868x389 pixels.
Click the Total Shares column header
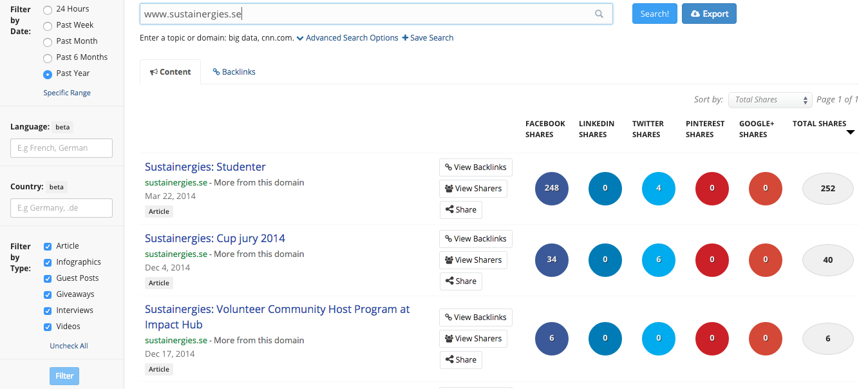click(819, 124)
